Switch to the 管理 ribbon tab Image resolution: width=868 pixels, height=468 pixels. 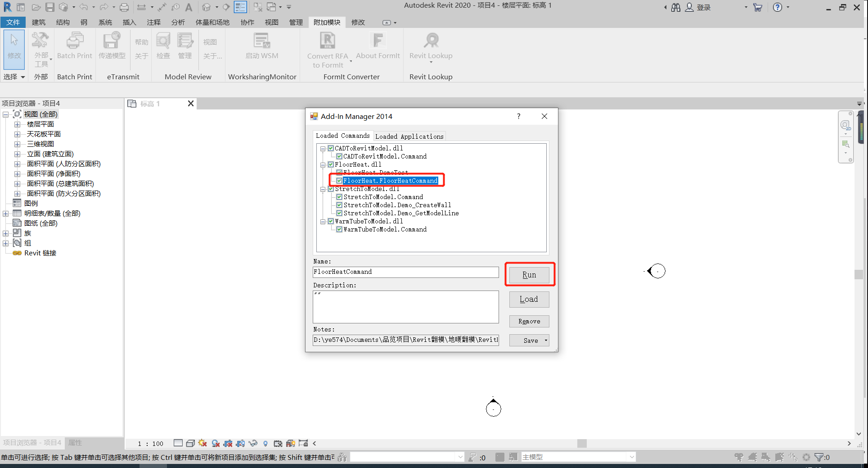pyautogui.click(x=296, y=23)
